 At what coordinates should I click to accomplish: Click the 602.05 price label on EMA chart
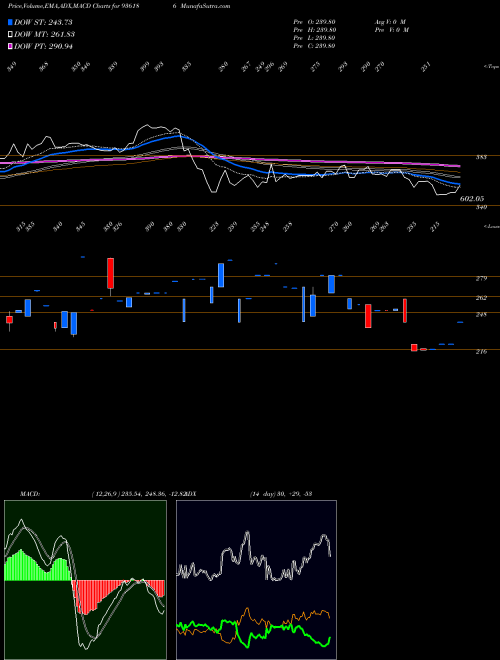[x=472, y=199]
